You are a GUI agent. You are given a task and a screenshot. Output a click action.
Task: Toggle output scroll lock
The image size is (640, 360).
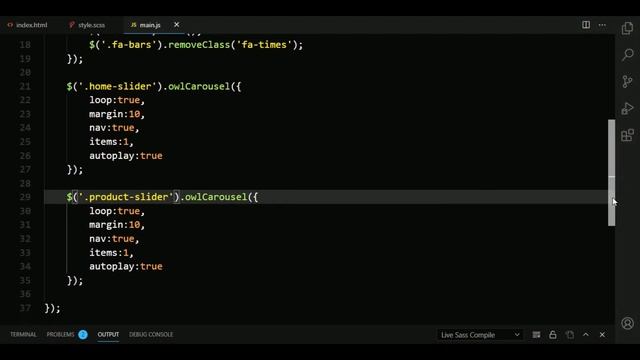553,335
